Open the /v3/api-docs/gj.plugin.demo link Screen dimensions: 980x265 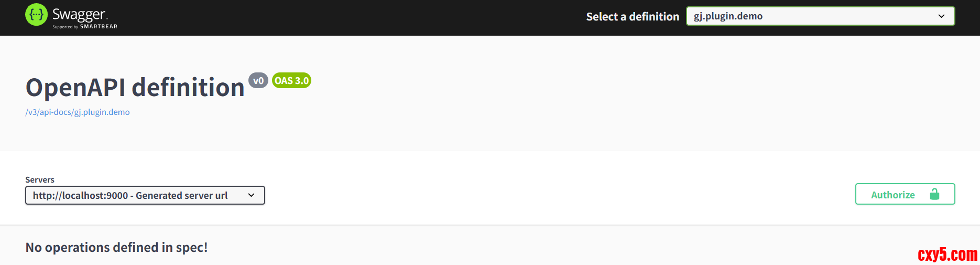[78, 112]
